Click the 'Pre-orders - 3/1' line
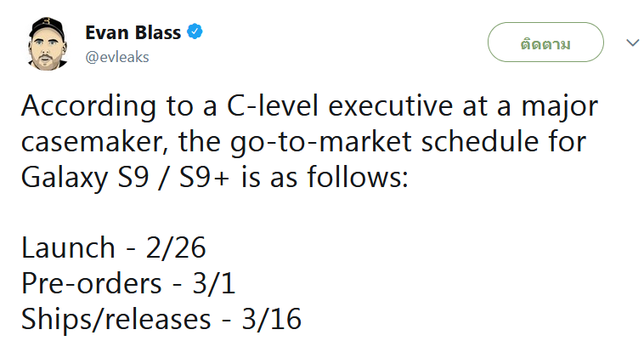This screenshot has width=644, height=341. coord(128,283)
